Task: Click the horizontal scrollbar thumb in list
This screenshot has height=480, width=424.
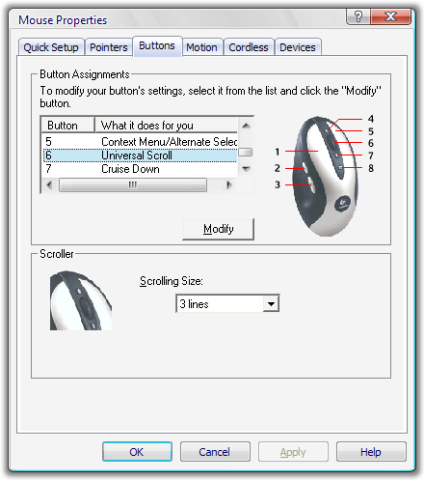Action: (x=133, y=185)
